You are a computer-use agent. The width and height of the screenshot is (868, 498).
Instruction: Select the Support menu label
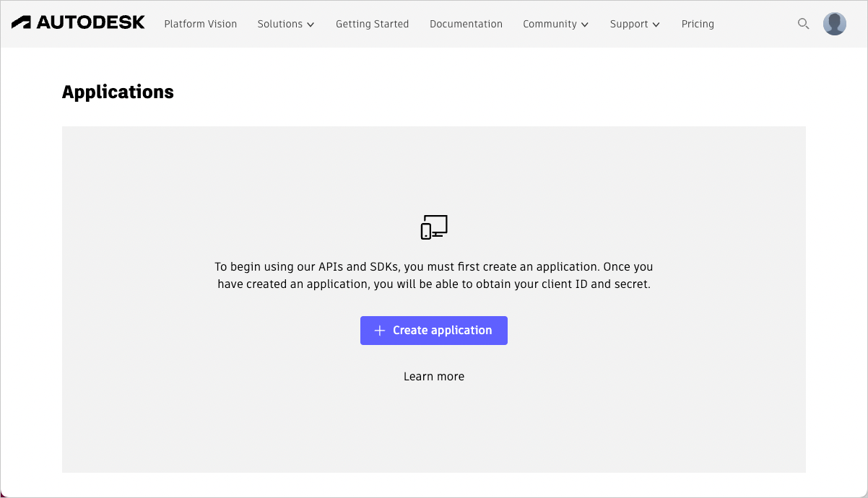pyautogui.click(x=628, y=24)
